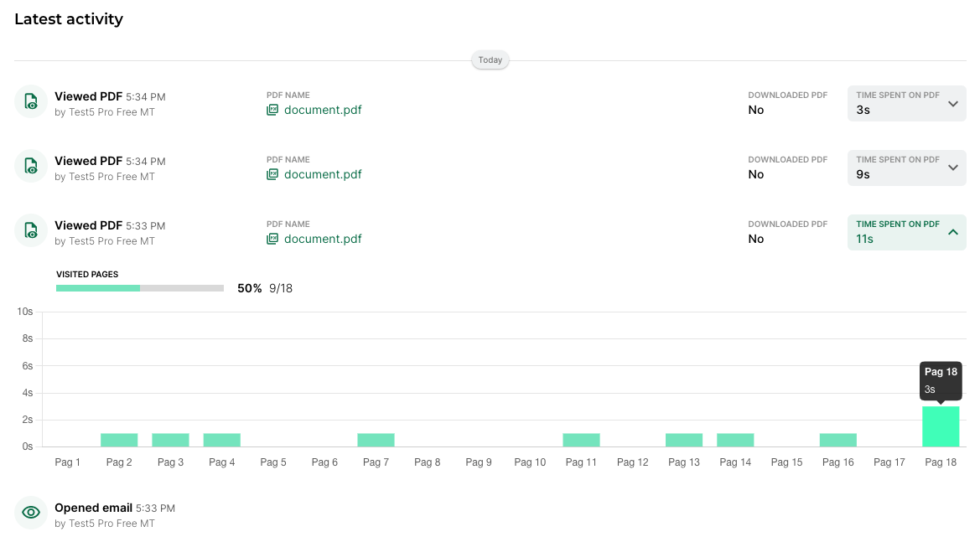Collapse the 11s time spent on PDF panel
This screenshot has height=547, width=980.
pos(952,233)
